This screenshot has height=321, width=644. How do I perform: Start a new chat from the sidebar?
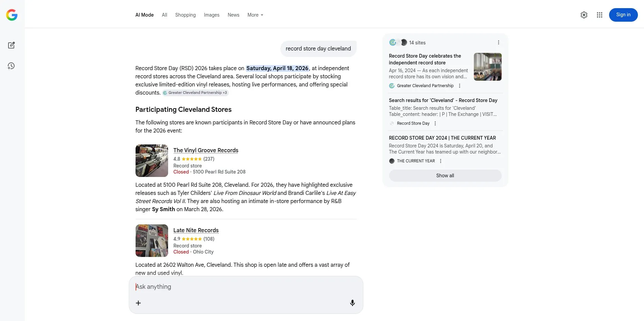pyautogui.click(x=12, y=45)
